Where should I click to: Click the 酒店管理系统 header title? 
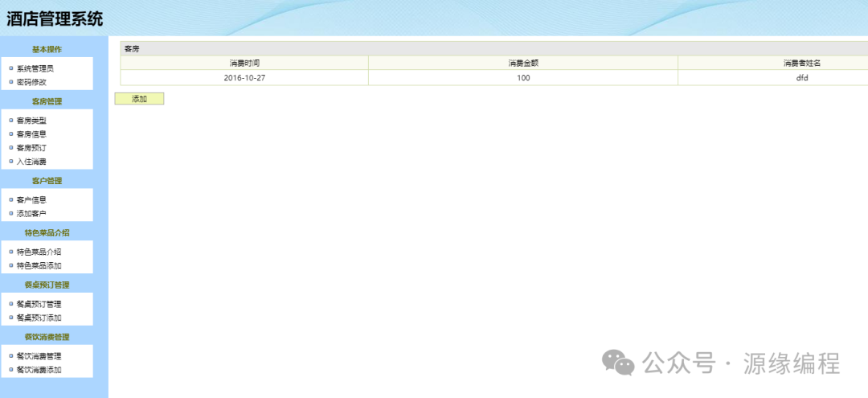pos(55,18)
